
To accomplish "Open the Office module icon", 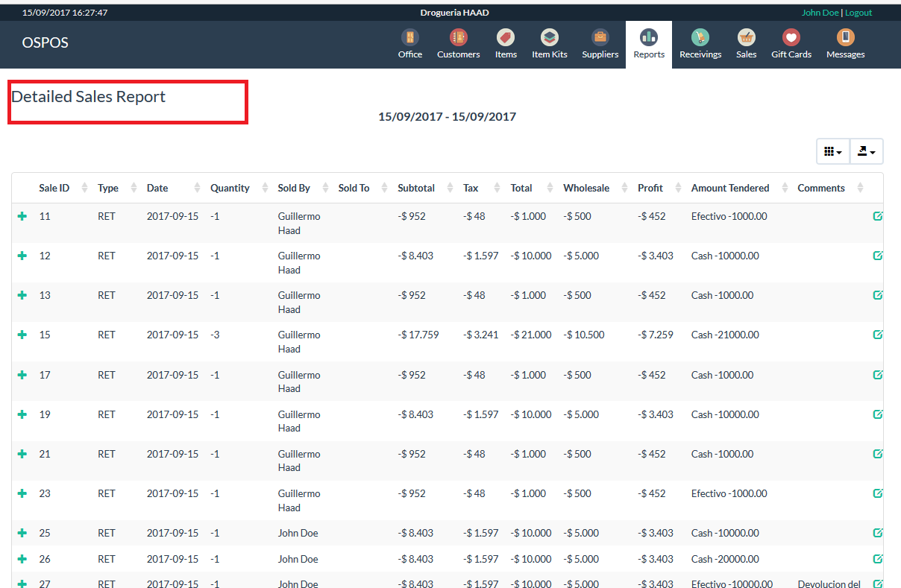I will coord(409,43).
